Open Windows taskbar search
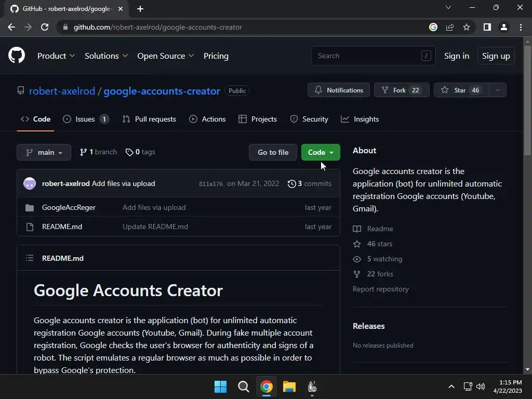The height and width of the screenshot is (399, 532). [243, 387]
